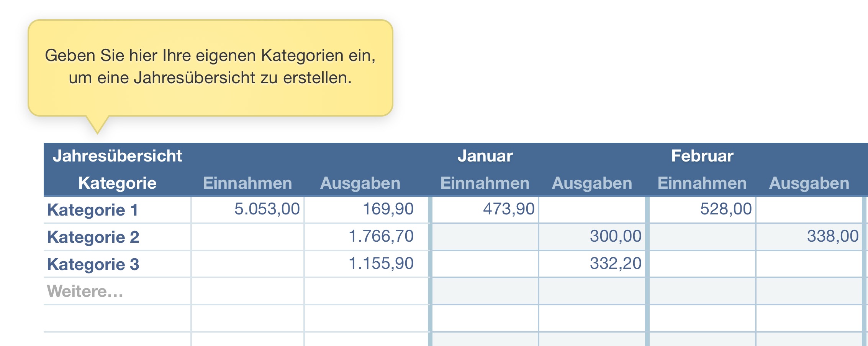Click January expenses cell 332,20
This screenshot has width=868, height=346.
(616, 264)
